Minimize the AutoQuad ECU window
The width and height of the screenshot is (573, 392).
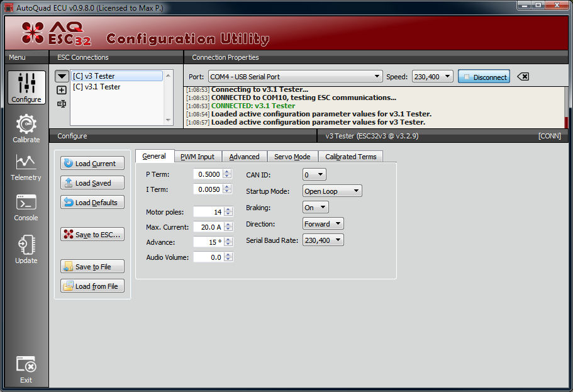[525, 5]
